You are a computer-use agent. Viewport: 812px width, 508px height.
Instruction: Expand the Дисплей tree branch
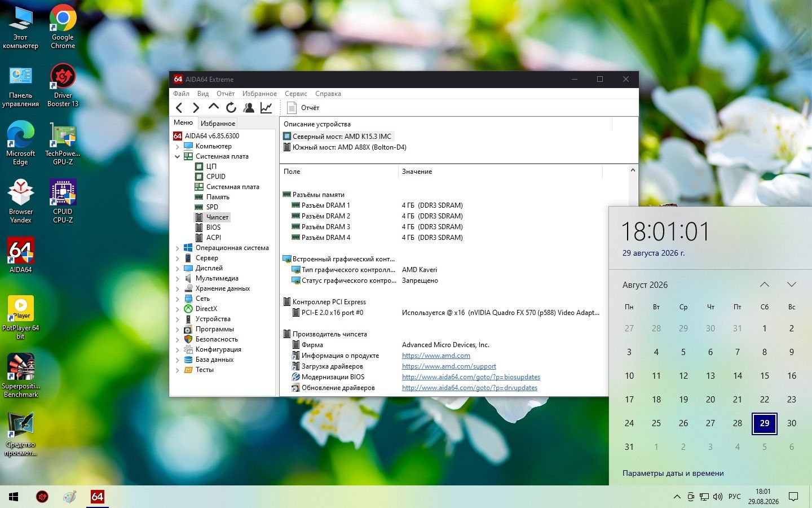(x=177, y=268)
